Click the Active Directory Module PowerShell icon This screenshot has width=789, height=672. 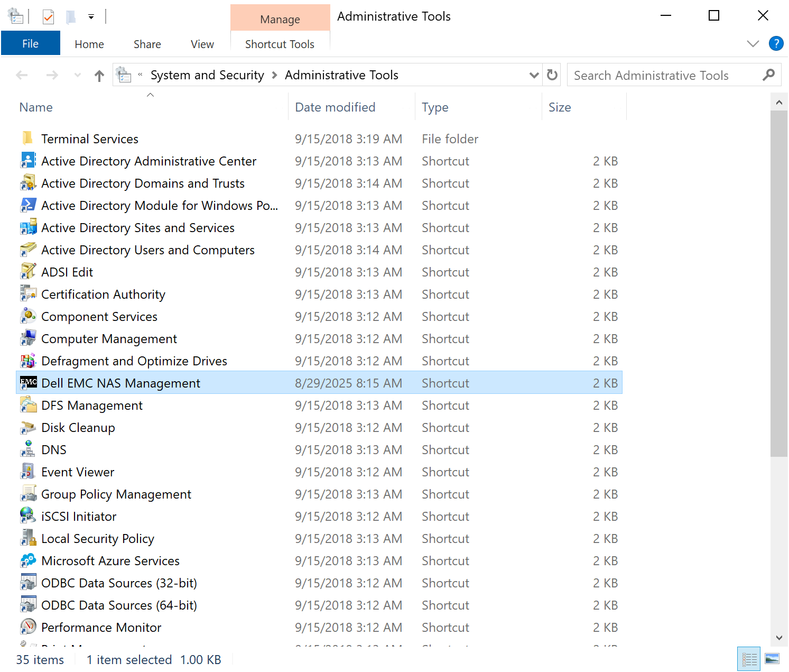pos(28,205)
